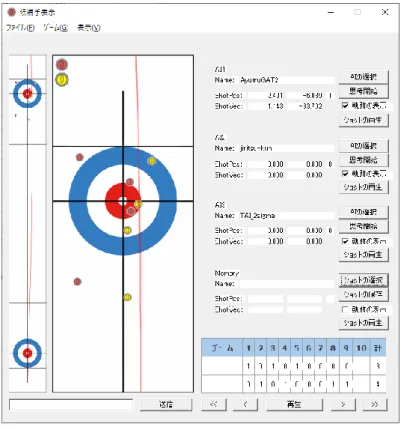This screenshot has height=430, width=401.
Task: Click AIの選択 button for AI1 AyumuGAT2
Action: coord(364,77)
